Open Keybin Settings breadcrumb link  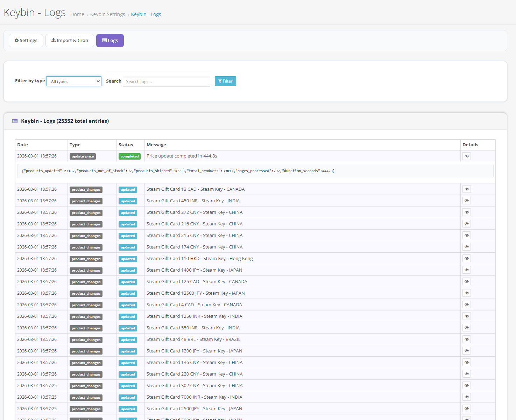click(107, 14)
